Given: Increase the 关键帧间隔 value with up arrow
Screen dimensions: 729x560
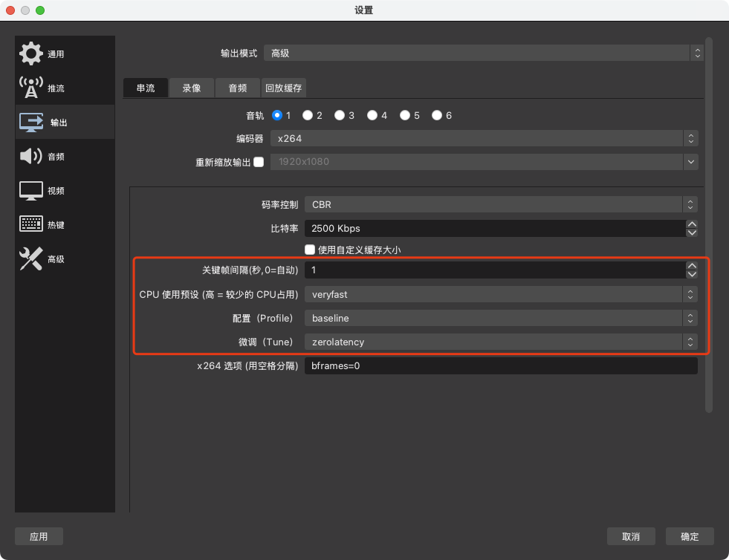Looking at the screenshot, I should [692, 265].
